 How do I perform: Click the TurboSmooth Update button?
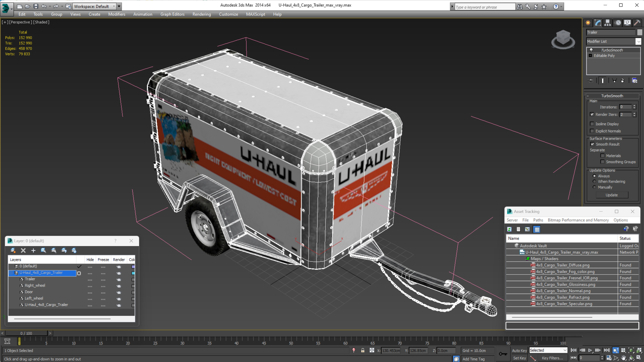click(611, 195)
